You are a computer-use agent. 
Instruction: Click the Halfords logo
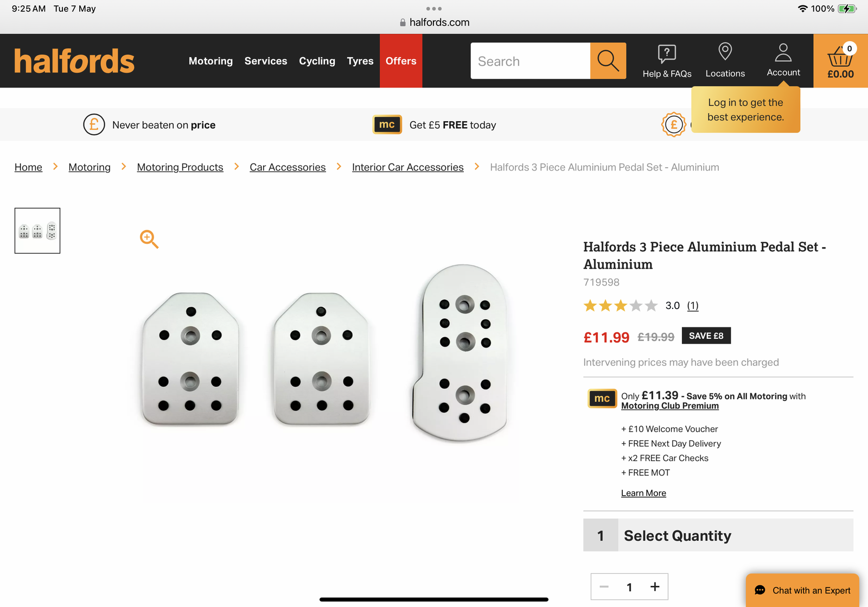[x=74, y=61]
